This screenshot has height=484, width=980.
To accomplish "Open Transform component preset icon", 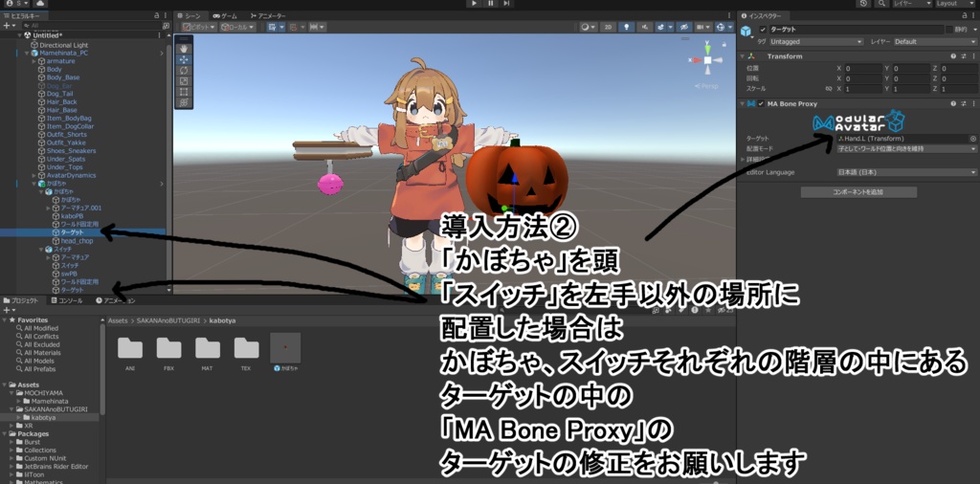I will coord(963,56).
